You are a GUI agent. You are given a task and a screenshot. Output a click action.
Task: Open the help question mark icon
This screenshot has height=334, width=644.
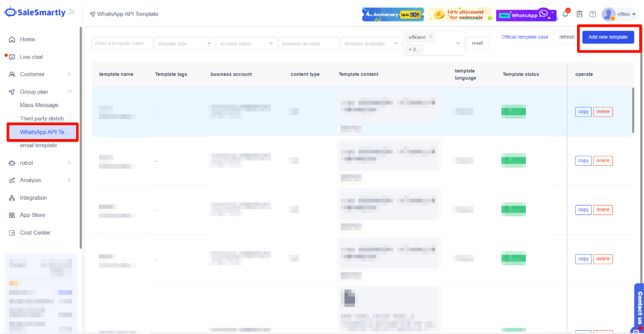pos(592,14)
